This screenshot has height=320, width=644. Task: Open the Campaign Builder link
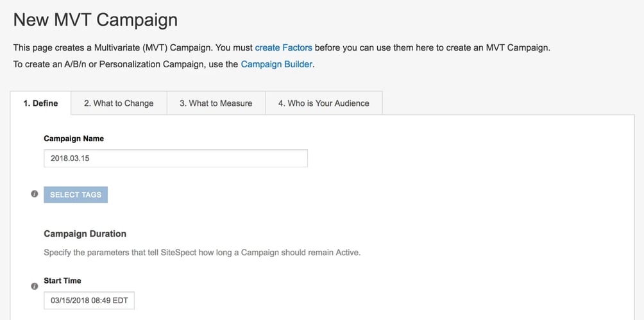coord(276,64)
